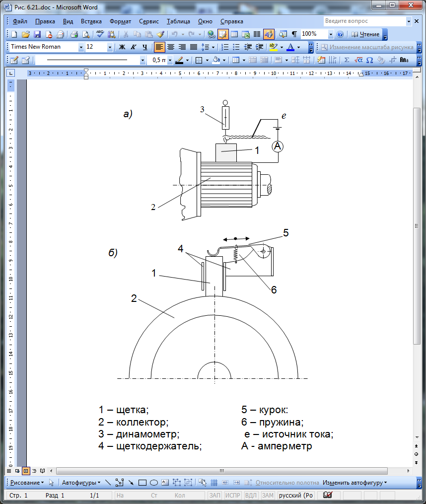Insert a text box from Drawing toolbar

tap(165, 483)
